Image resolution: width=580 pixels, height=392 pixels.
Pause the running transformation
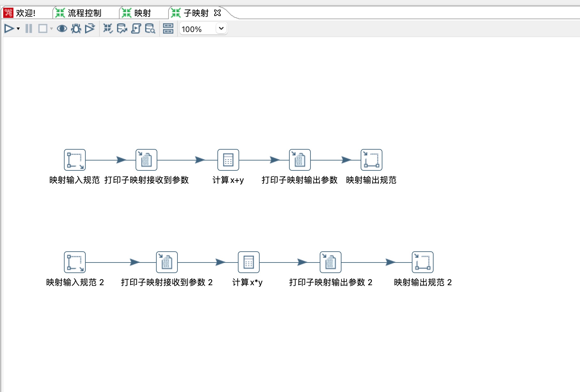pyautogui.click(x=29, y=29)
